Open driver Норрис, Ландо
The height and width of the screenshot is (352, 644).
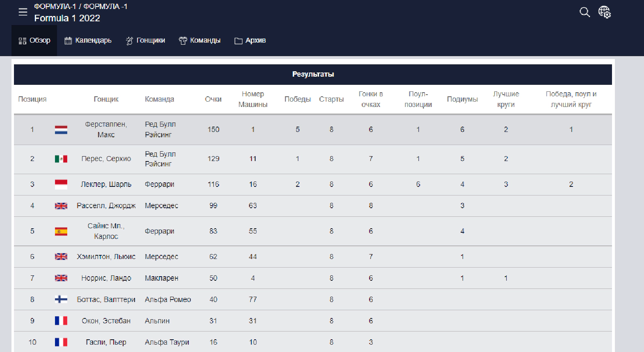click(x=106, y=278)
